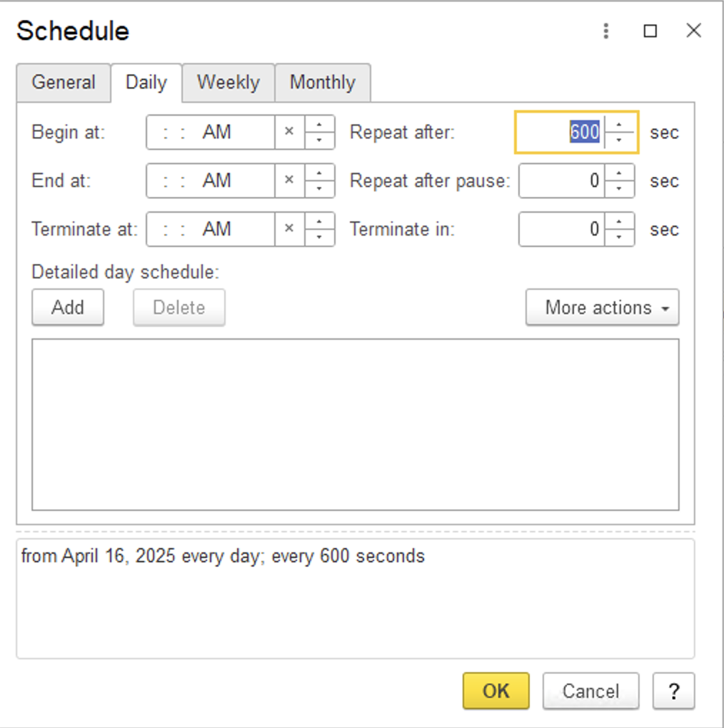Open Help via the question mark button
This screenshot has width=724, height=728.
coord(674,691)
